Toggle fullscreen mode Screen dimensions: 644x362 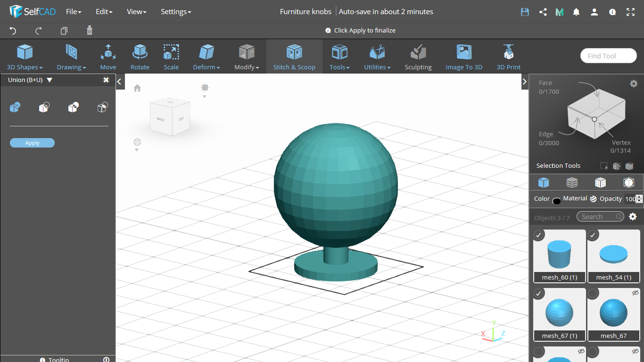(630, 12)
